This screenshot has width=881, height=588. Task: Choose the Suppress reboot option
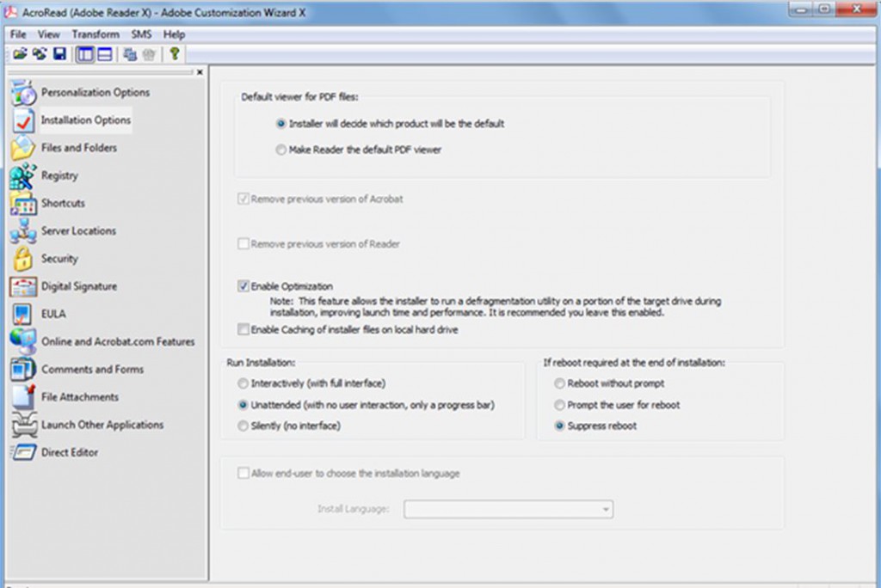pyautogui.click(x=559, y=426)
